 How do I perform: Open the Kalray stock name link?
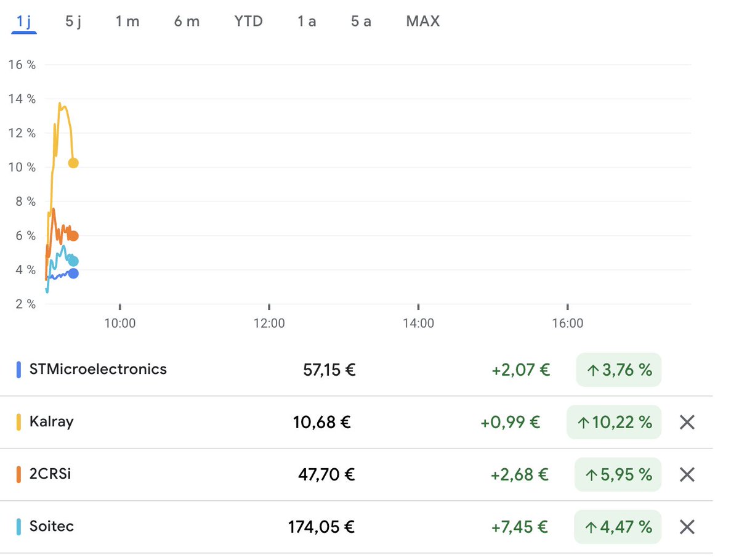51,422
